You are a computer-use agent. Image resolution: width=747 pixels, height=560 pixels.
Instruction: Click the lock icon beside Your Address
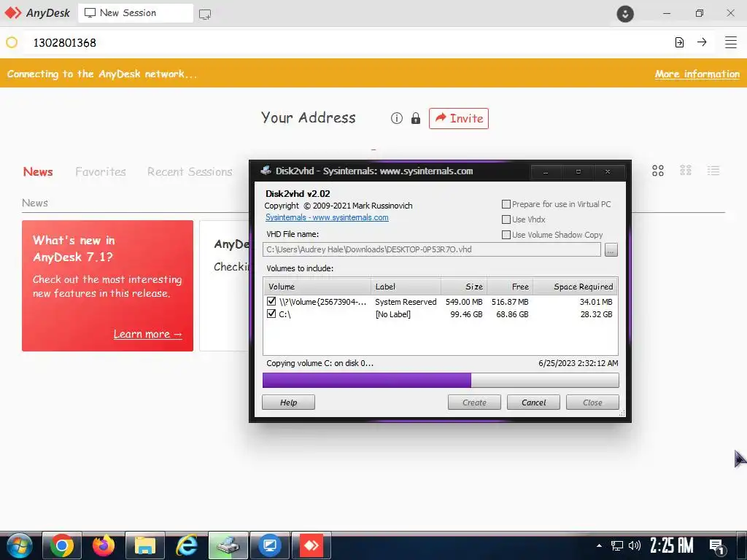point(415,118)
